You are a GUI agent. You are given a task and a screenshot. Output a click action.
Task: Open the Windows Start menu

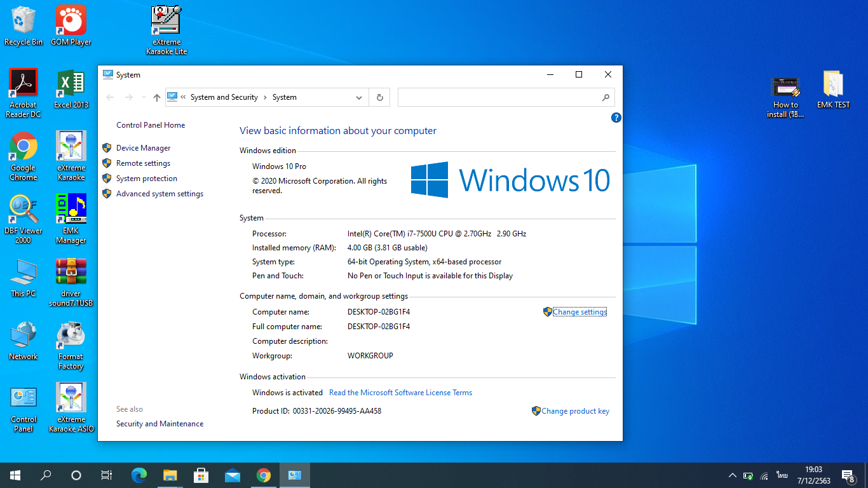[15, 475]
